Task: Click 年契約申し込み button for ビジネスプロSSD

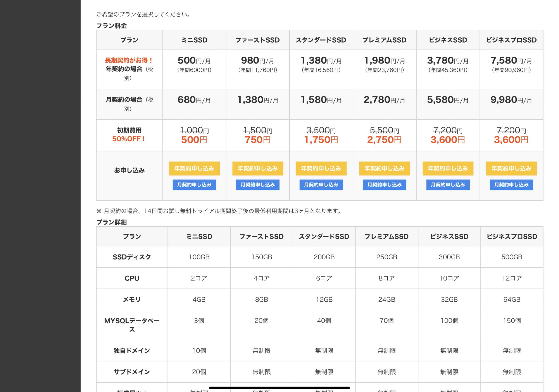Action: [x=511, y=168]
